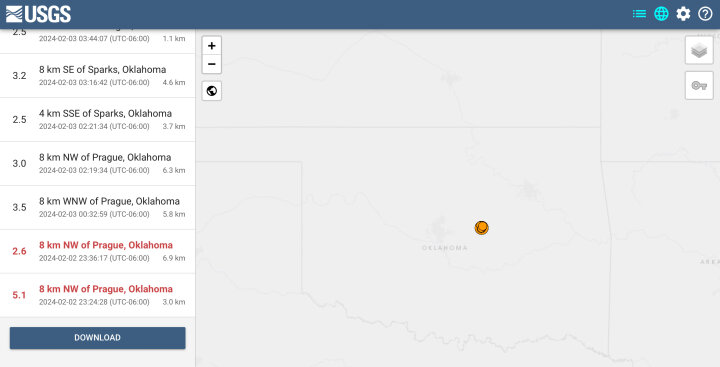
Task: Open the USGS home logo
Action: pos(39,14)
